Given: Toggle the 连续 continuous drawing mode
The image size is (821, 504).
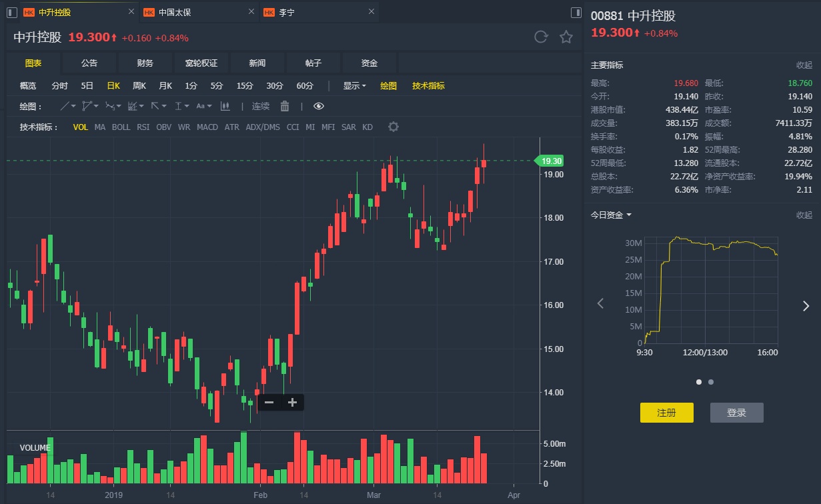Looking at the screenshot, I should pos(261,106).
